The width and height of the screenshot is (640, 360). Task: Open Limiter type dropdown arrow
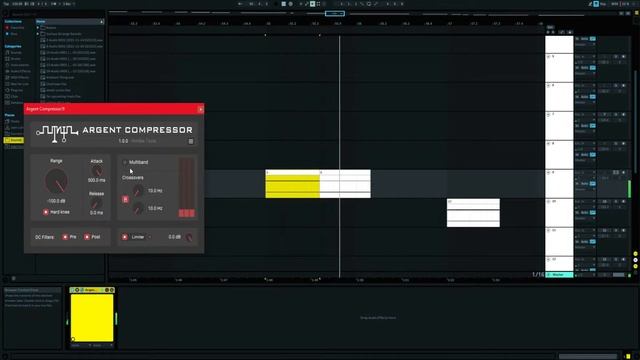[150, 237]
